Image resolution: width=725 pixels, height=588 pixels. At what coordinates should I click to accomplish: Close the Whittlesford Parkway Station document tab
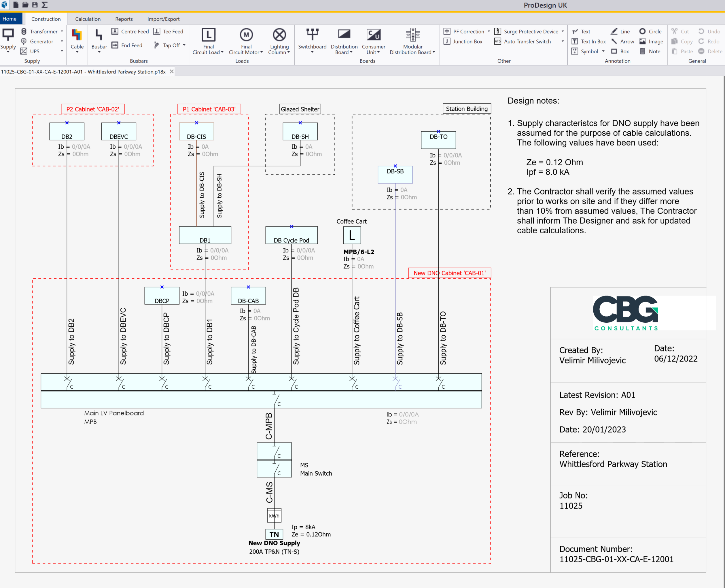172,71
